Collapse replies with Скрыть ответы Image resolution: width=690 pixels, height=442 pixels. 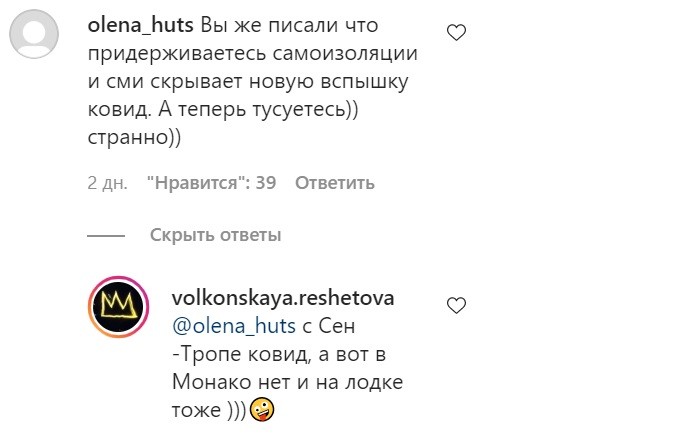[x=215, y=235]
